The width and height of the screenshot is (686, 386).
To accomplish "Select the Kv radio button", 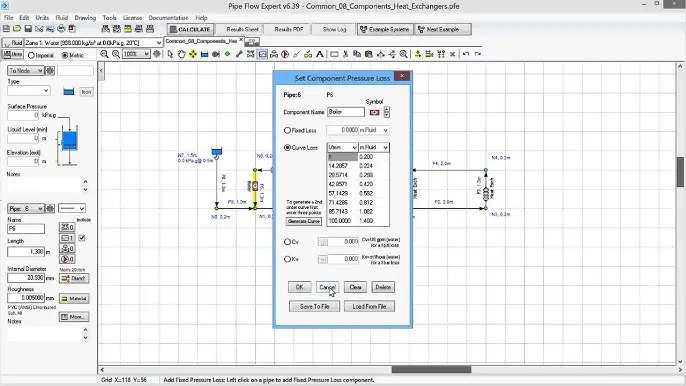I will click(x=287, y=259).
